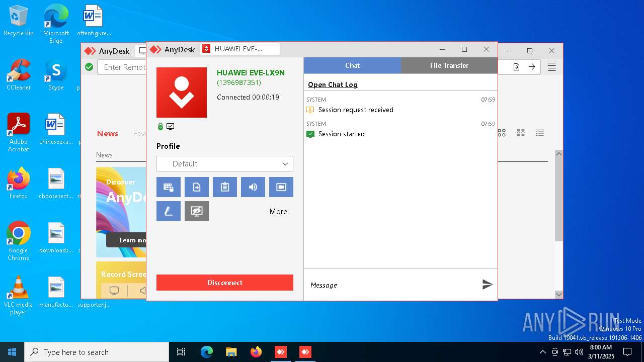644x362 pixels.
Task: Click the scrollbar thumb in back window
Action: [558, 200]
